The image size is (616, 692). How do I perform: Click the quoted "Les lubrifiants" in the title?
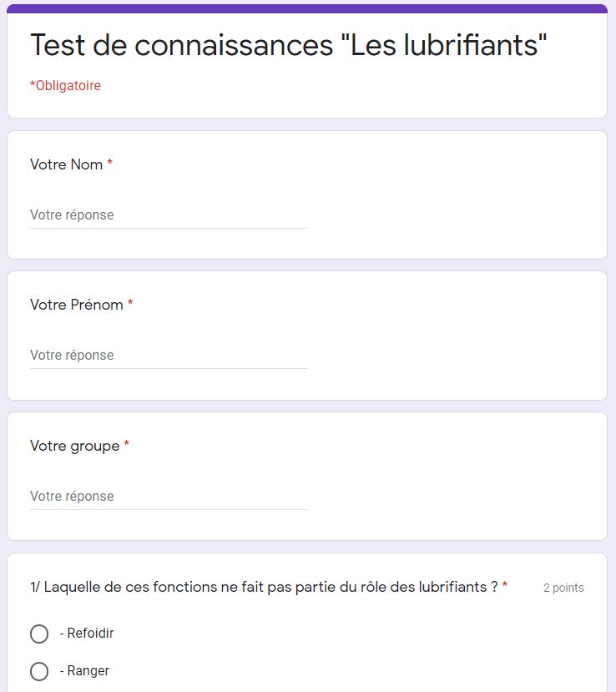444,46
